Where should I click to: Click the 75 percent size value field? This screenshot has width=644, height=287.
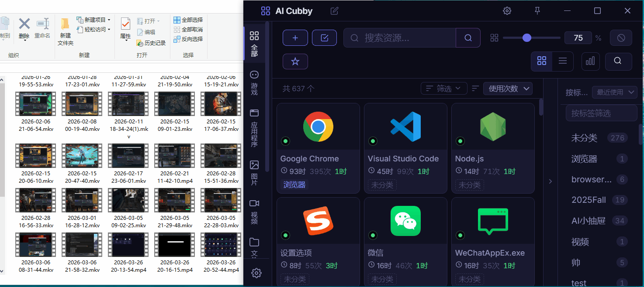pyautogui.click(x=578, y=38)
